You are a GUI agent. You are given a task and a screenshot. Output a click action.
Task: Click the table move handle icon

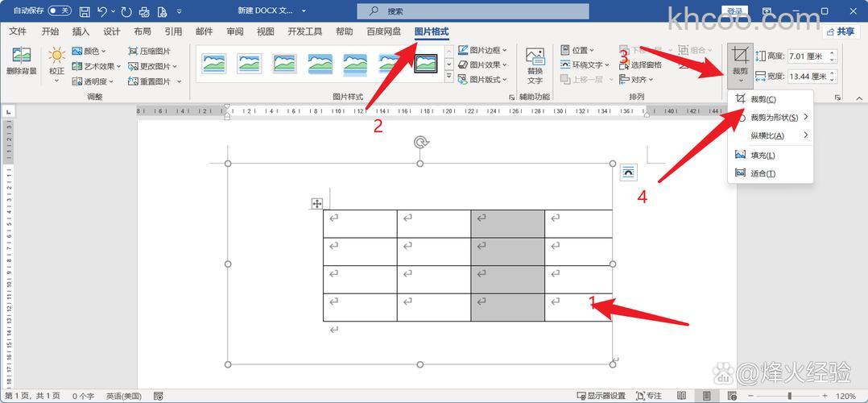pos(317,204)
